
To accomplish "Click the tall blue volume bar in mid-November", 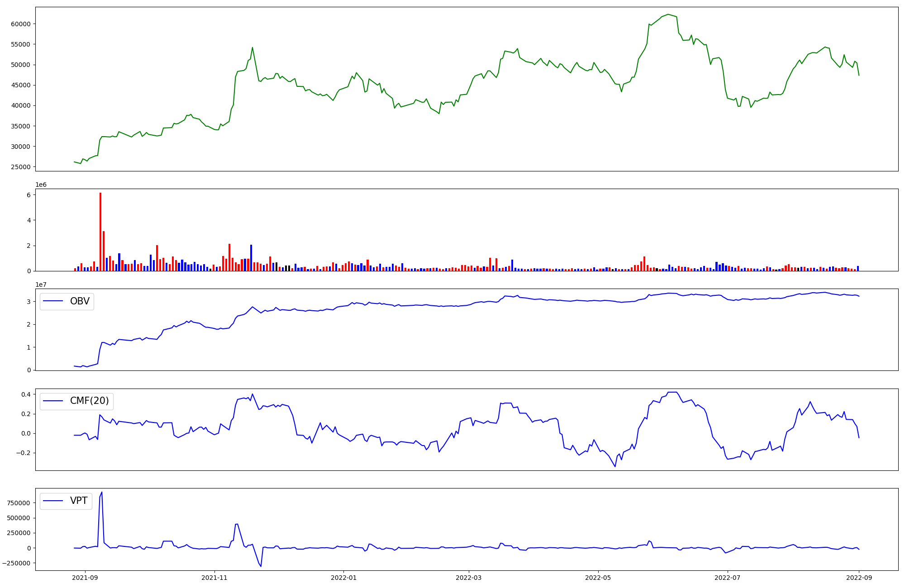I will point(251,258).
